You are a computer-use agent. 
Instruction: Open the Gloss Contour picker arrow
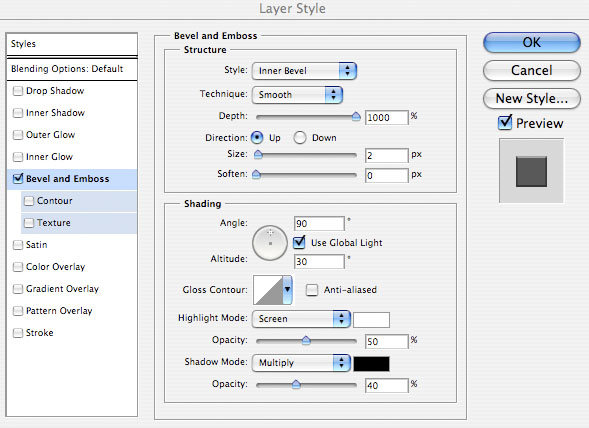click(287, 289)
